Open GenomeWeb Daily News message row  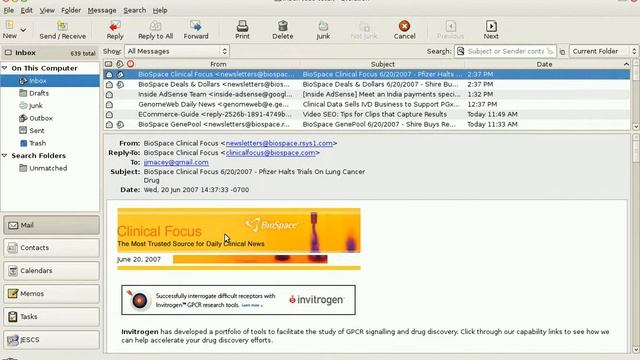367,104
